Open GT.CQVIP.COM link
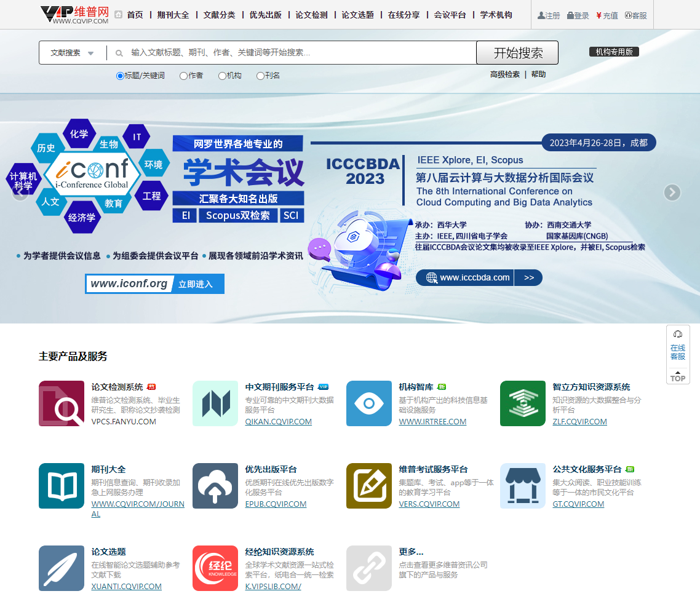The width and height of the screenshot is (700, 599). (x=578, y=504)
